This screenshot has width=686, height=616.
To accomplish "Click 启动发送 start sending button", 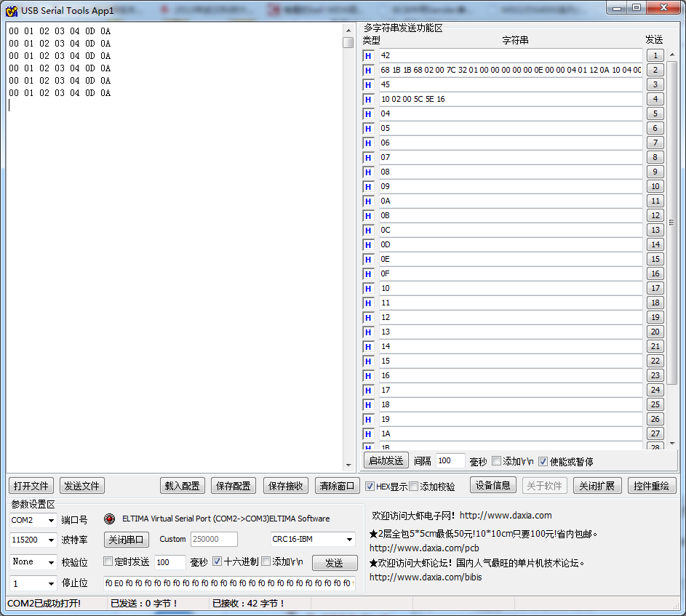I will coord(386,460).
